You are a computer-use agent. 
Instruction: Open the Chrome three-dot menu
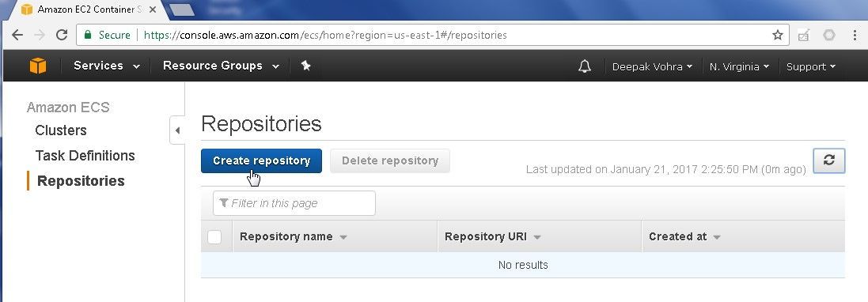[x=855, y=35]
